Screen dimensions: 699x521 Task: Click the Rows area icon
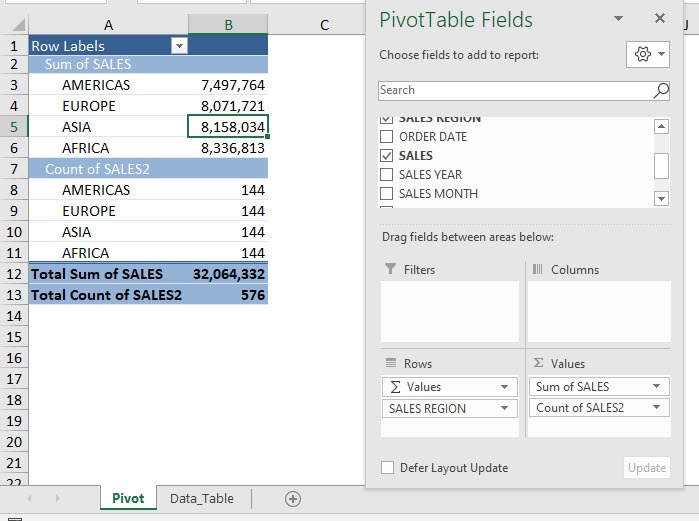[391, 363]
